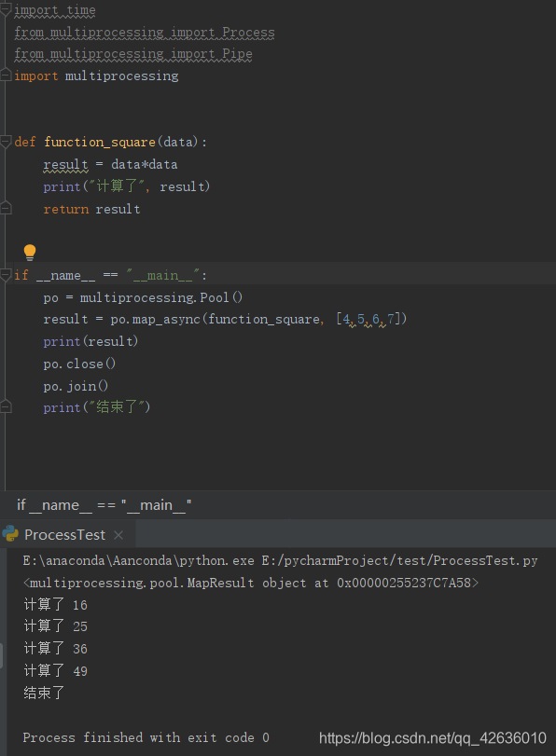The image size is (556, 756).
Task: Select the ProcessTest run tab
Action: point(67,534)
